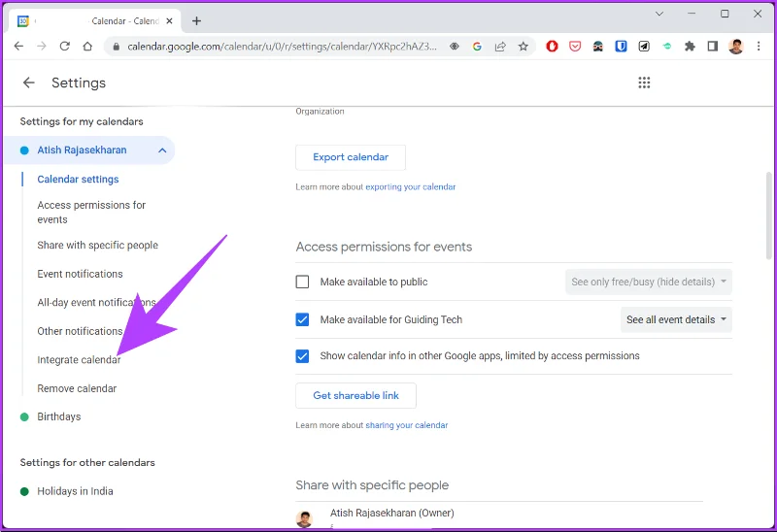The height and width of the screenshot is (532, 777).
Task: Open the incognito-face extension icon
Action: 598,46
